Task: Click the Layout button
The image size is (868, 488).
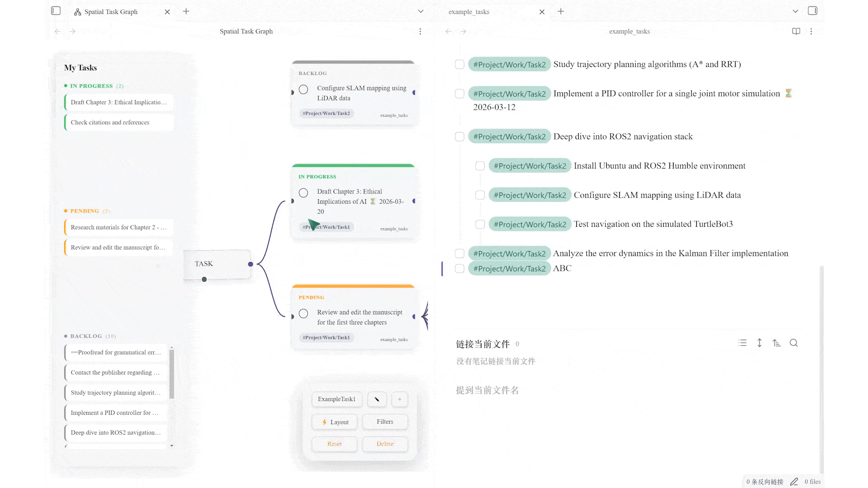Action: (335, 422)
